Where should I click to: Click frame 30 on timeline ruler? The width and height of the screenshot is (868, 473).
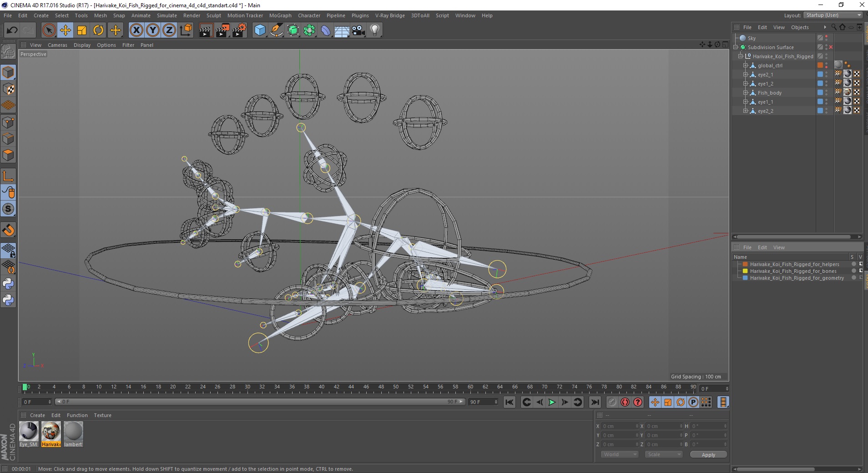(x=247, y=388)
